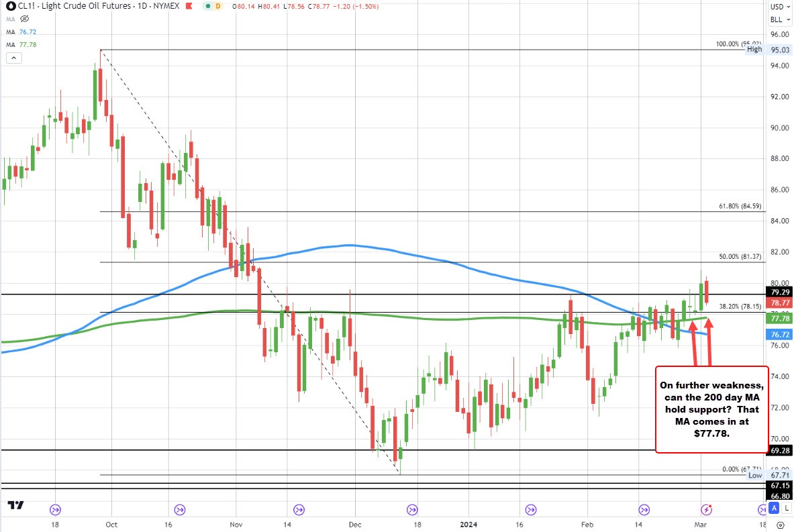Click the oil drop symbol logo
The width and height of the screenshot is (794, 532).
(x=10, y=6)
